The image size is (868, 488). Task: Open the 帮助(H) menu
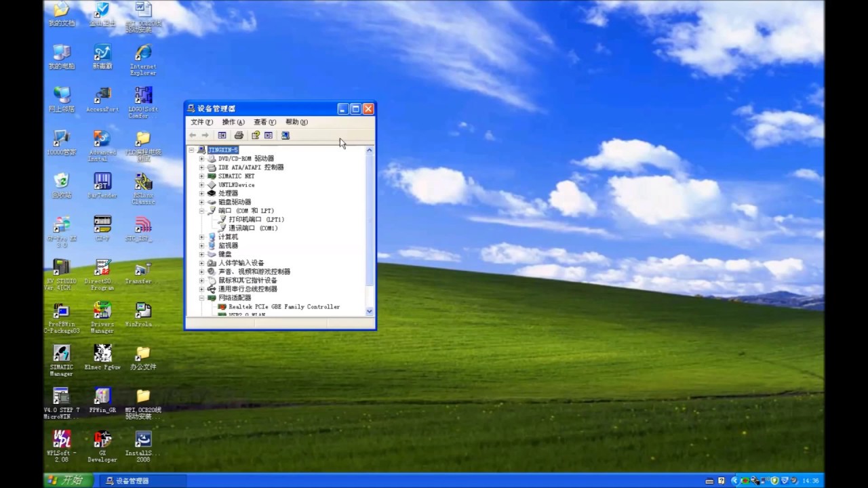tap(296, 122)
